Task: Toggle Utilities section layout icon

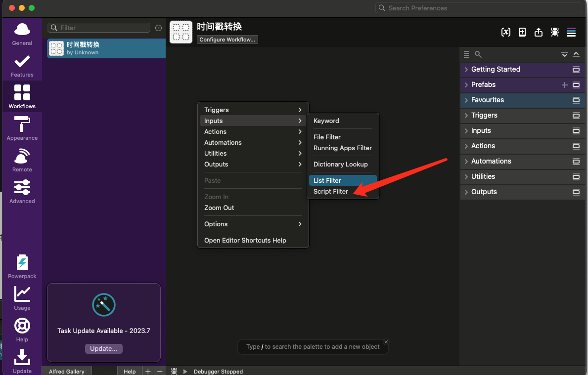Action: 576,177
